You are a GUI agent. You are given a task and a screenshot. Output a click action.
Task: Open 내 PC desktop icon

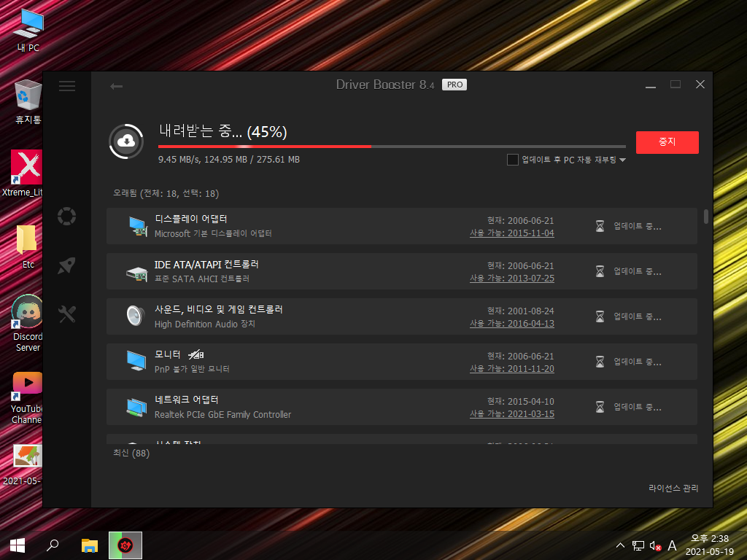click(x=28, y=29)
